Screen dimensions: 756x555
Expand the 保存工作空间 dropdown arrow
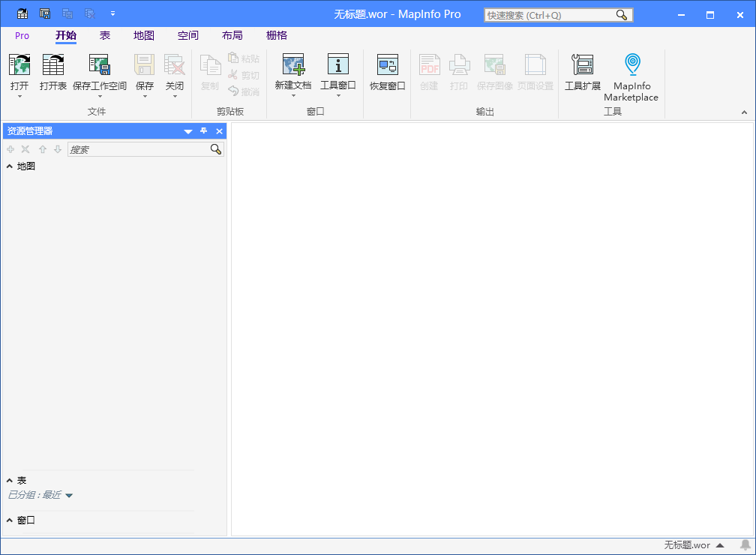[x=100, y=97]
